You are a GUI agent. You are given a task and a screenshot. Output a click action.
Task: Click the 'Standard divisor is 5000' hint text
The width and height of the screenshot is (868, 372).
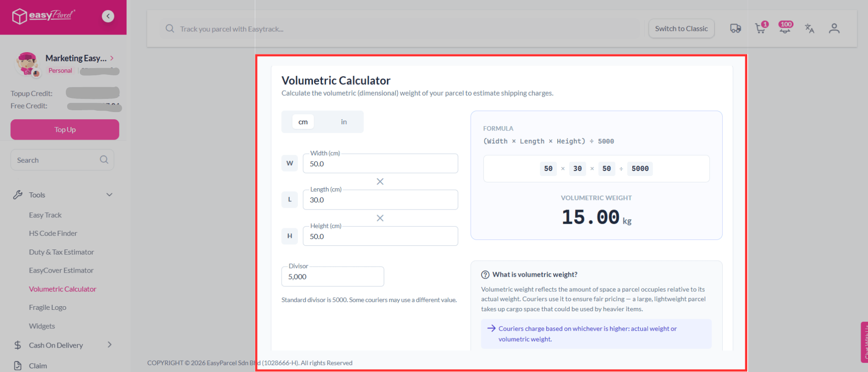click(369, 300)
